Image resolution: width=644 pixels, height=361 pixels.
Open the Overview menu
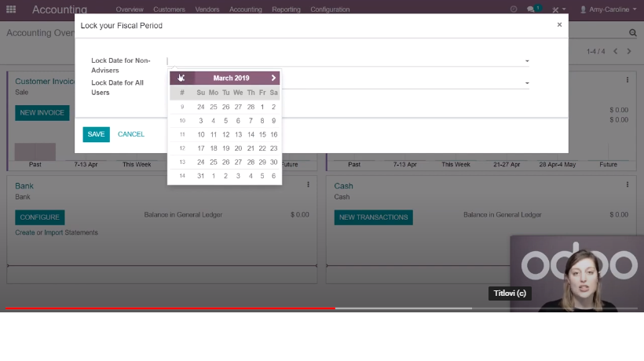coord(130,9)
